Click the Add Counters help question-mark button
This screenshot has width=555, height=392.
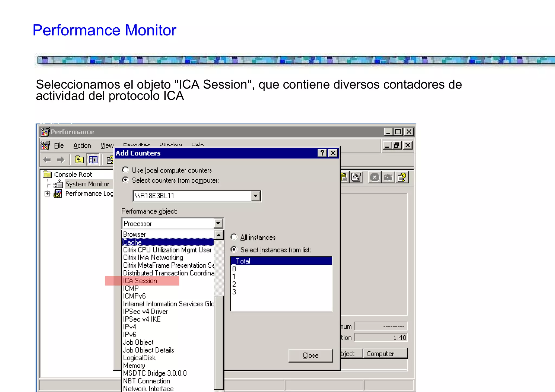click(322, 153)
